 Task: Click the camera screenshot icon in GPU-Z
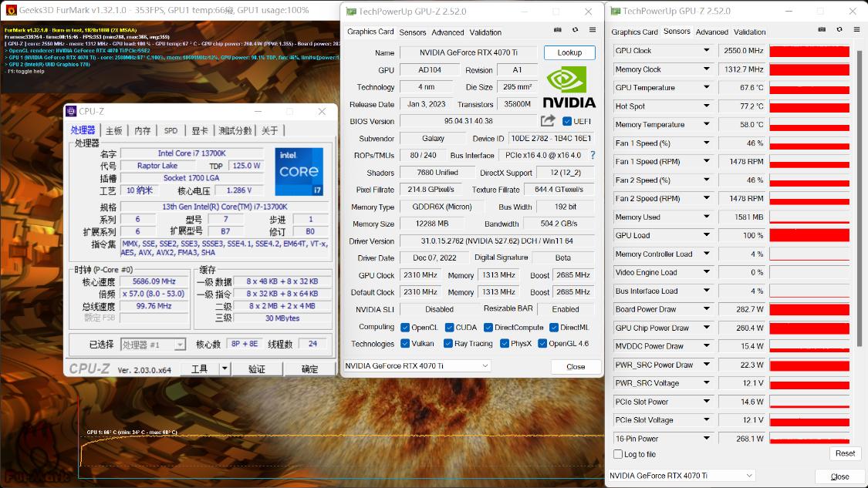pos(557,29)
